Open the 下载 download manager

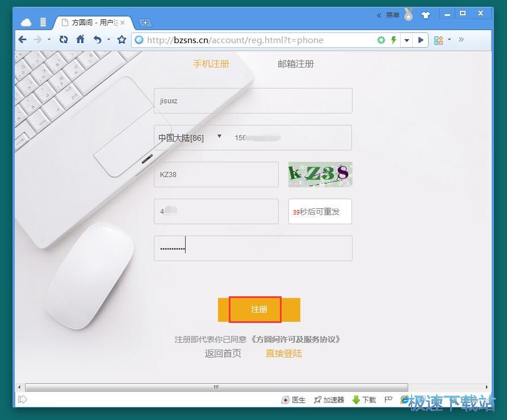pos(366,400)
